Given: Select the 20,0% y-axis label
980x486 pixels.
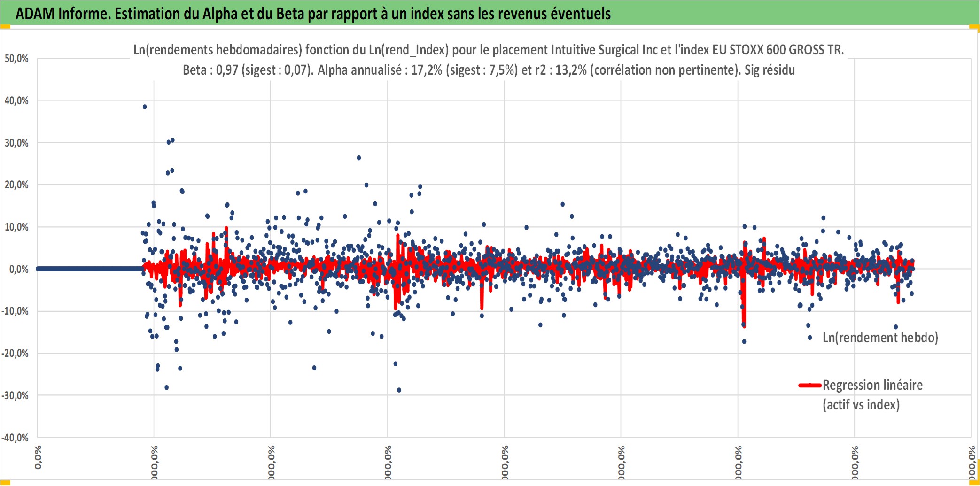Looking at the screenshot, I should point(16,185).
